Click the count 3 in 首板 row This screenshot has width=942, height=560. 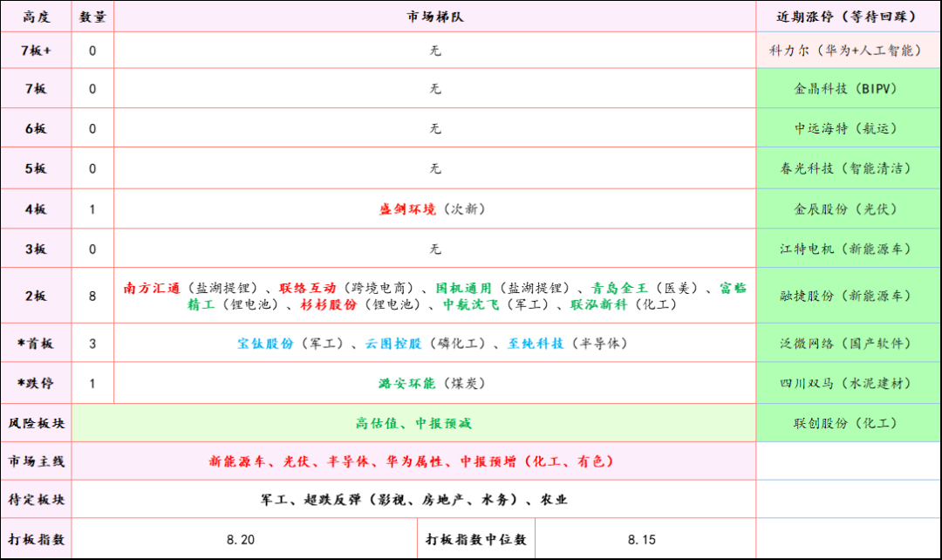pyautogui.click(x=92, y=344)
